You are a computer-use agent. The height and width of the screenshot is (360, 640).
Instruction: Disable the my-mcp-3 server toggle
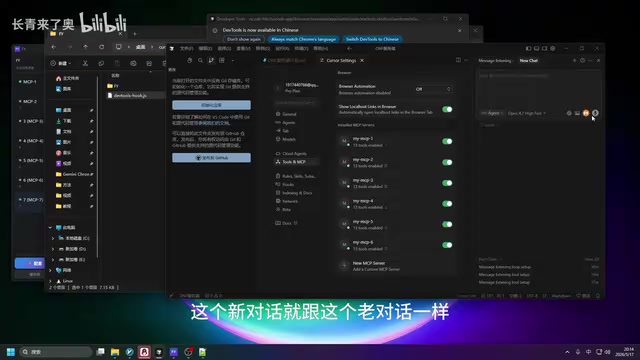447,183
